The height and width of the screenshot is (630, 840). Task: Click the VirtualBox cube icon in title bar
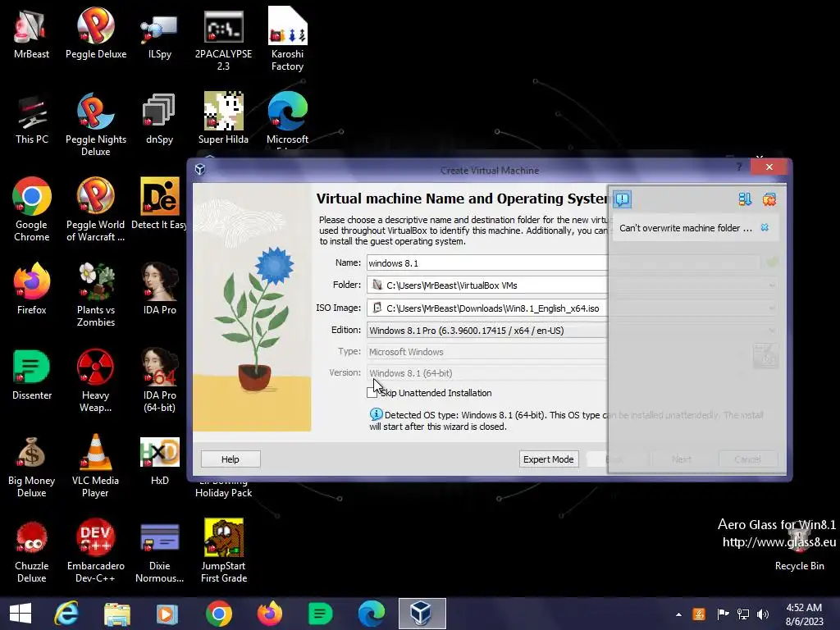pyautogui.click(x=200, y=170)
